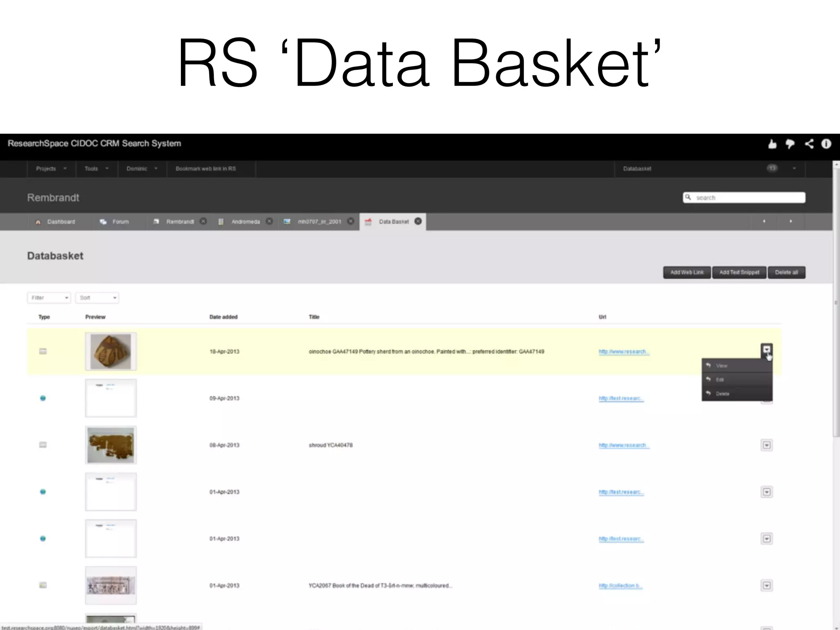Click the search input field
Screen dimensions: 840x630
click(x=744, y=198)
